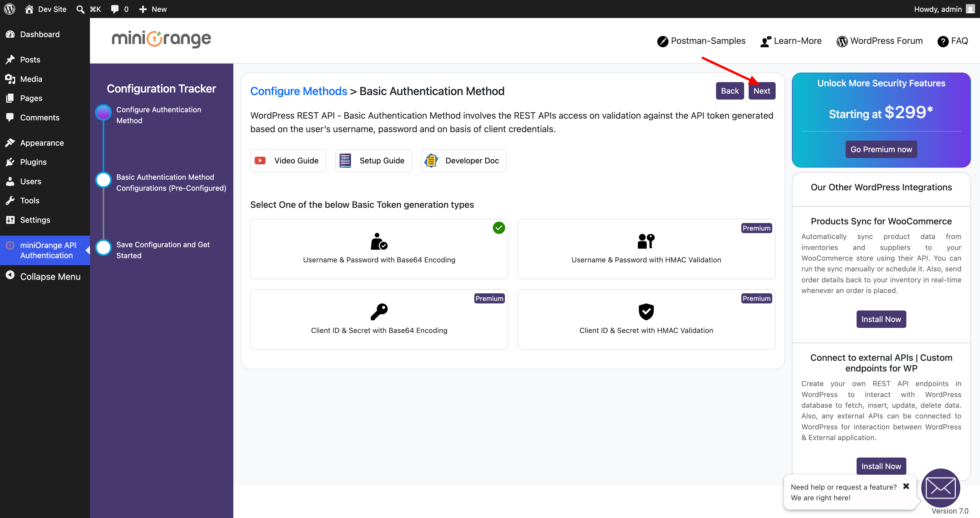
Task: Click the document icon on Developer Doc
Action: tap(431, 161)
